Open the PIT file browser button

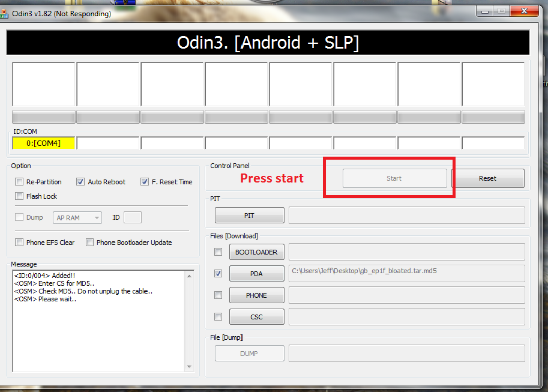coord(250,215)
